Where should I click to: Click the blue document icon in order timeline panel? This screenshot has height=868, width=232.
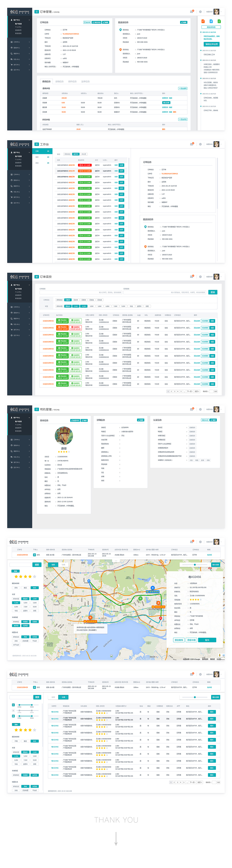[x=211, y=21]
